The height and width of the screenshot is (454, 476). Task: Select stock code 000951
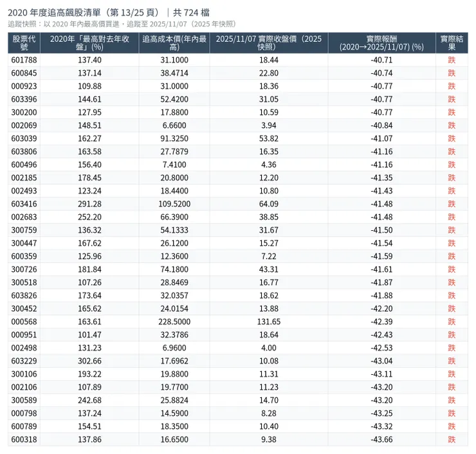(x=24, y=335)
